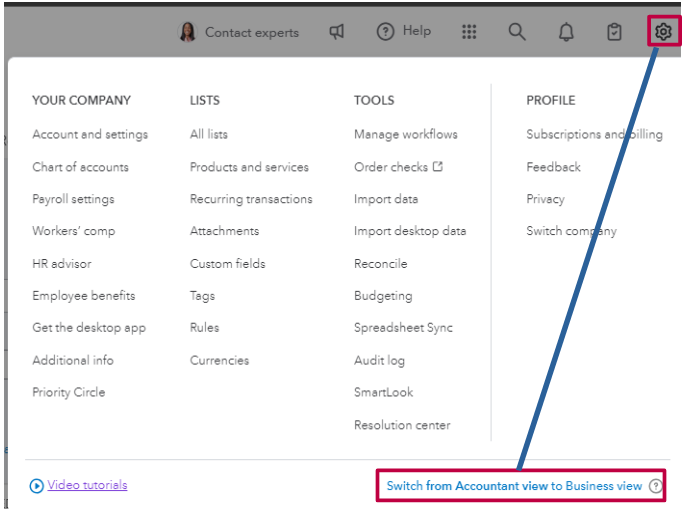The width and height of the screenshot is (685, 516).
Task: Click the megaphone announcements icon
Action: coord(337,32)
